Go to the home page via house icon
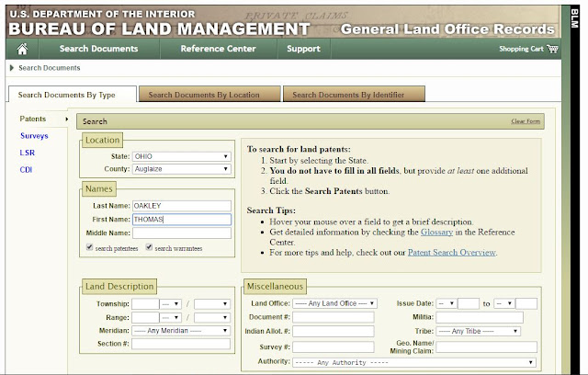This screenshot has width=588, height=375. pos(22,49)
